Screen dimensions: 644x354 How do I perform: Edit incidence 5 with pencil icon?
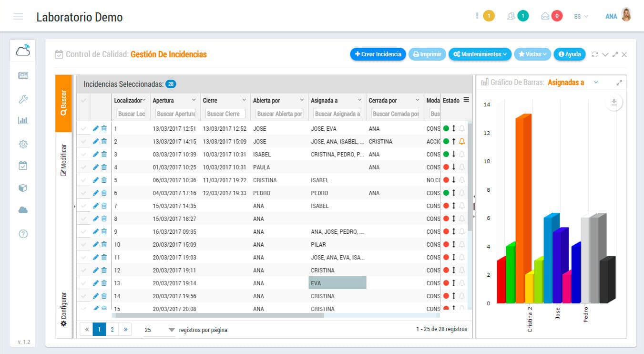[96, 180]
